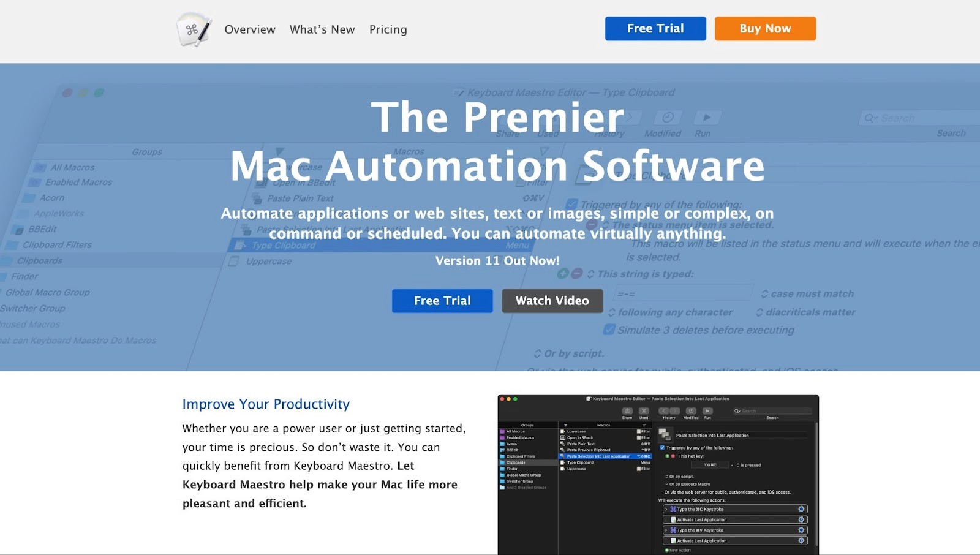The width and height of the screenshot is (980, 555).
Task: Open the dark Keyboard Maestro Editor screenshot
Action: (658, 475)
